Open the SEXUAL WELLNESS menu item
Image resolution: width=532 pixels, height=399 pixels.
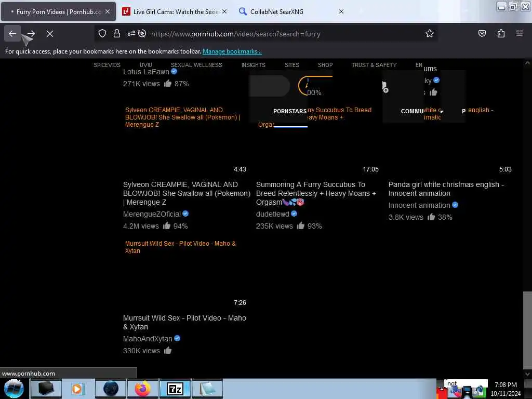(196, 65)
